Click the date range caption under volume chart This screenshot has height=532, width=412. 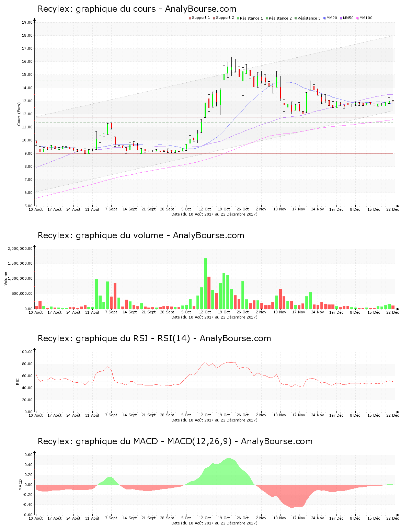(x=214, y=317)
